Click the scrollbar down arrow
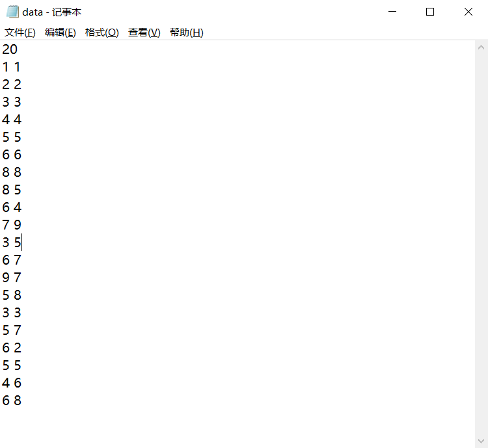 click(x=481, y=441)
